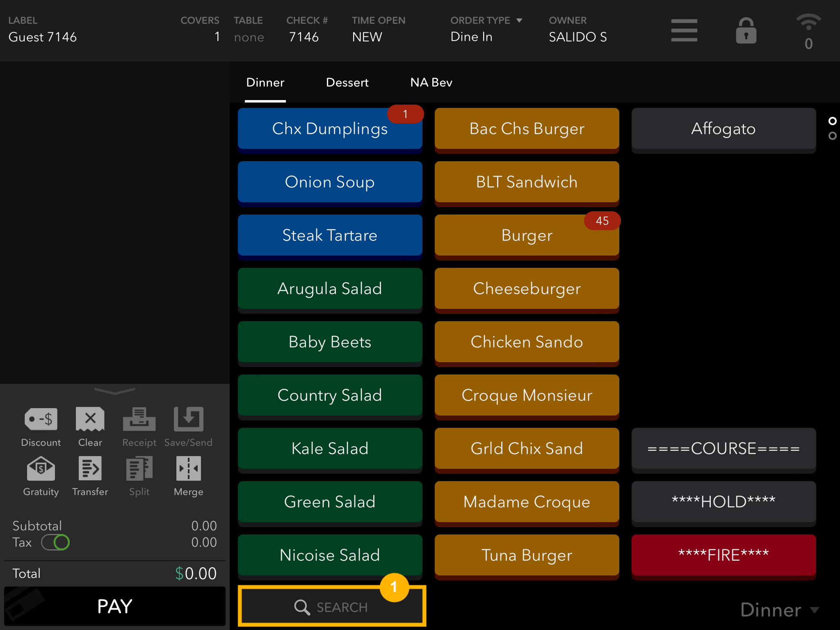This screenshot has width=840, height=630.
Task: Collapse the check actions panel chevron
Action: [115, 391]
